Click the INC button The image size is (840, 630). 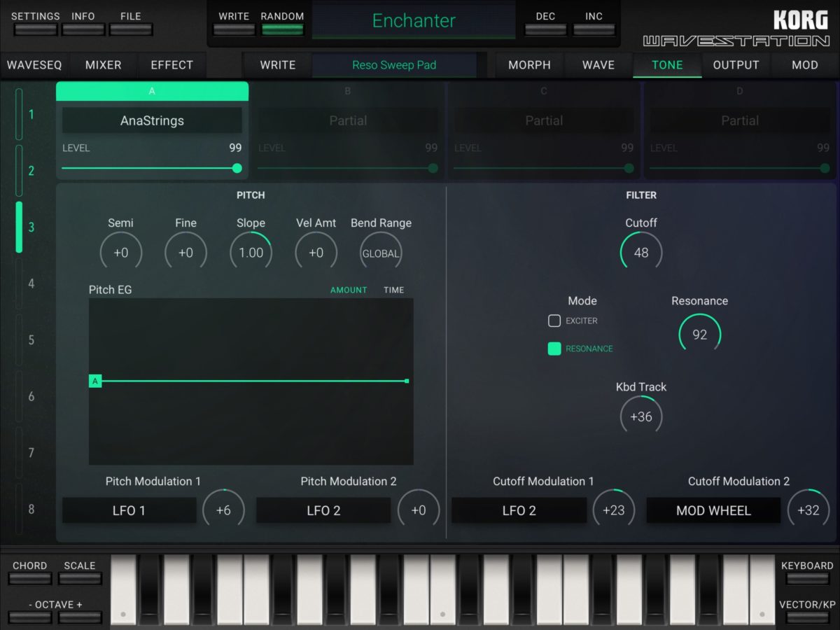click(594, 29)
